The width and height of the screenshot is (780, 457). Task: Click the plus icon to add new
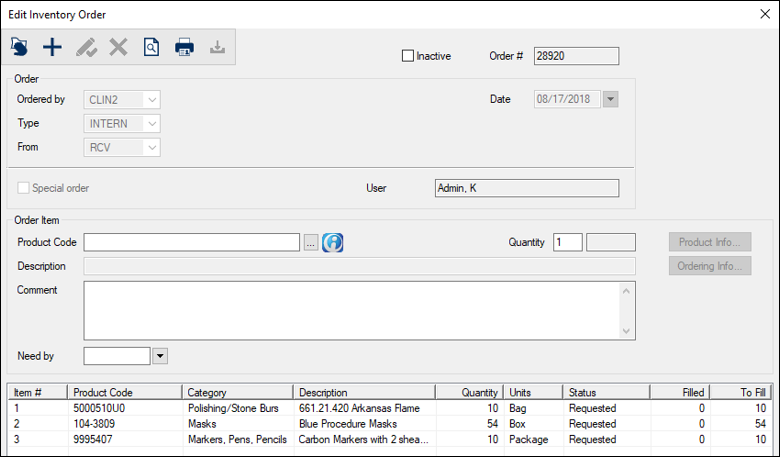click(x=52, y=47)
